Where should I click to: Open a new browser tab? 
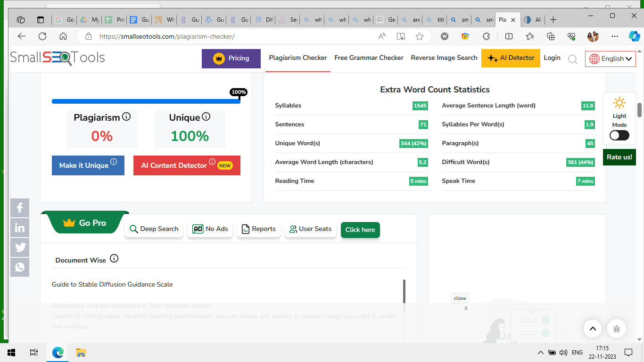click(x=553, y=20)
